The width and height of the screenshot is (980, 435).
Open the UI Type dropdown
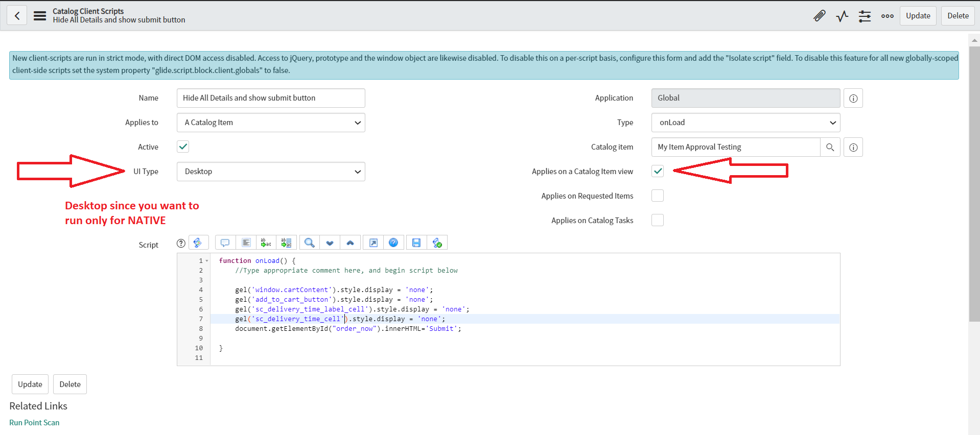(271, 172)
